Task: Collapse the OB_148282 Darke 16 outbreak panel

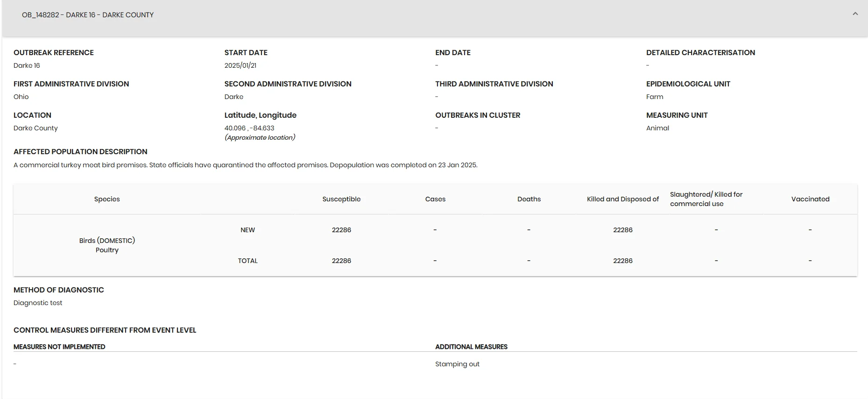Action: 855,14
